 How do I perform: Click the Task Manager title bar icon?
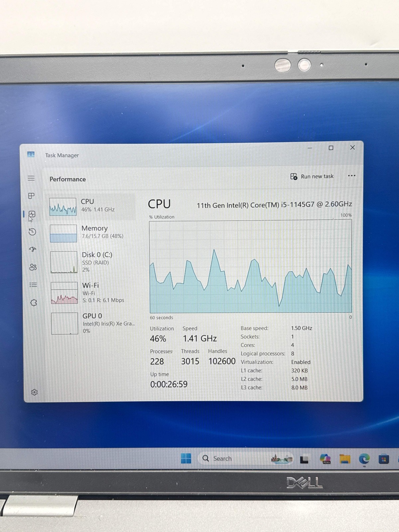31,154
